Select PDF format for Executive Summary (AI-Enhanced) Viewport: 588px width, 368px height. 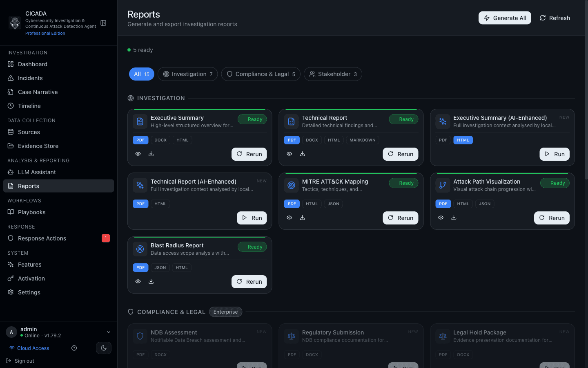coord(443,140)
